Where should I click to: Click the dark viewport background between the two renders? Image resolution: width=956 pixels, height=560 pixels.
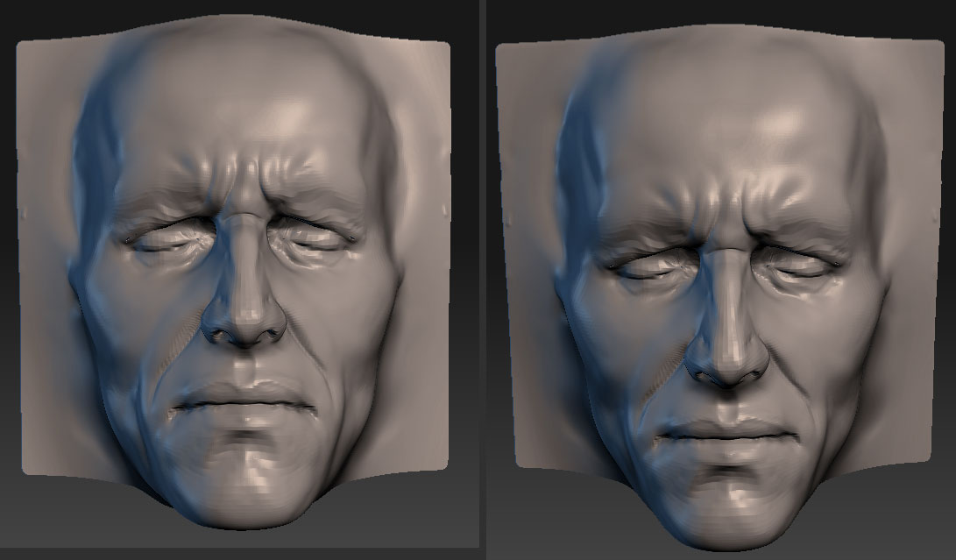point(479,280)
